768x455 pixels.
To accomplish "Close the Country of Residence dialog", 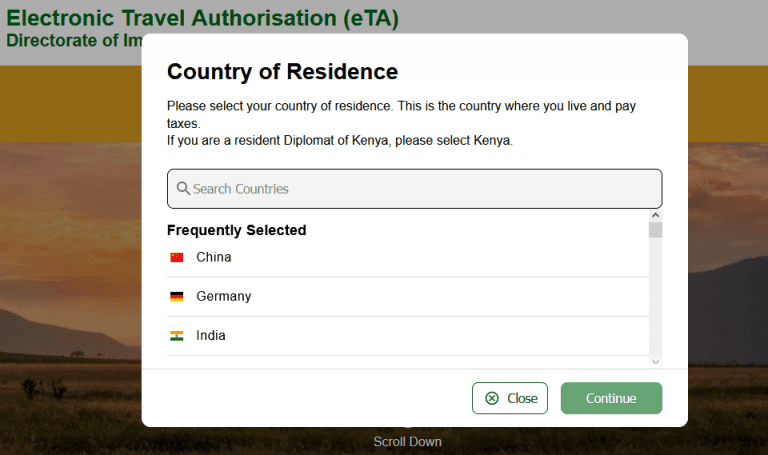I will coord(510,398).
